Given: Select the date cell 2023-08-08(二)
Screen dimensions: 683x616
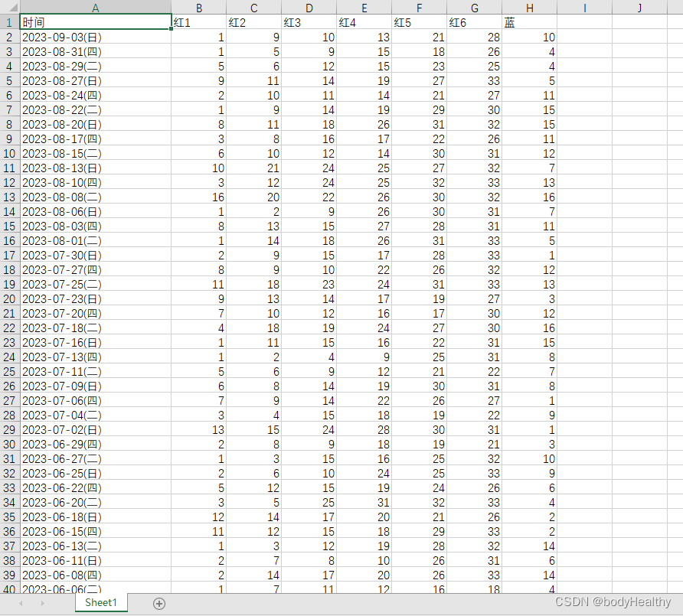Looking at the screenshot, I should tap(96, 197).
